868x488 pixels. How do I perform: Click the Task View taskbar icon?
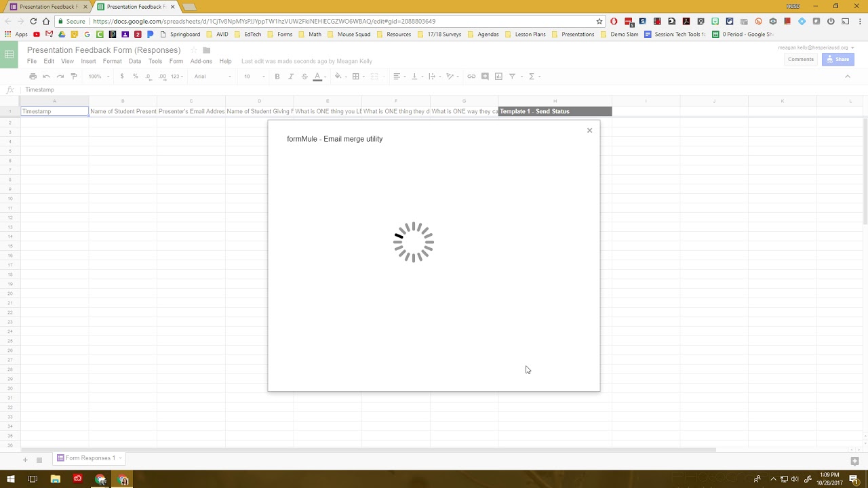33,479
